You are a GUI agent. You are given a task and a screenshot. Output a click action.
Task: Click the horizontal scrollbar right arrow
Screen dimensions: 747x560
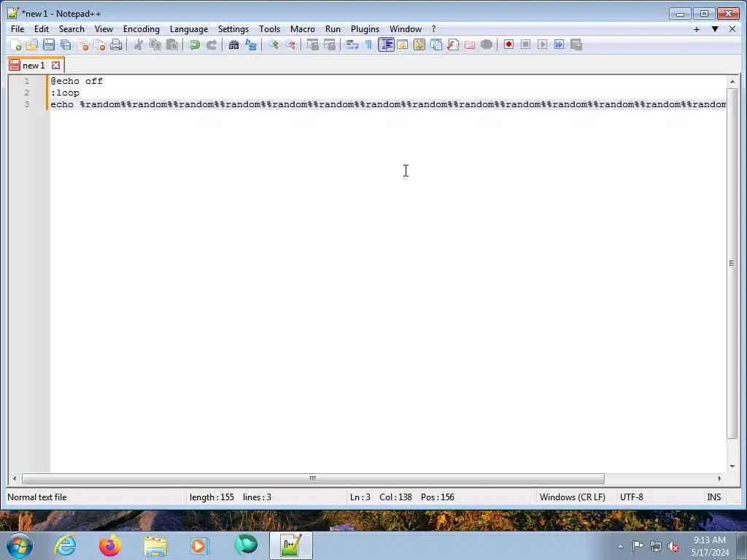pyautogui.click(x=719, y=478)
